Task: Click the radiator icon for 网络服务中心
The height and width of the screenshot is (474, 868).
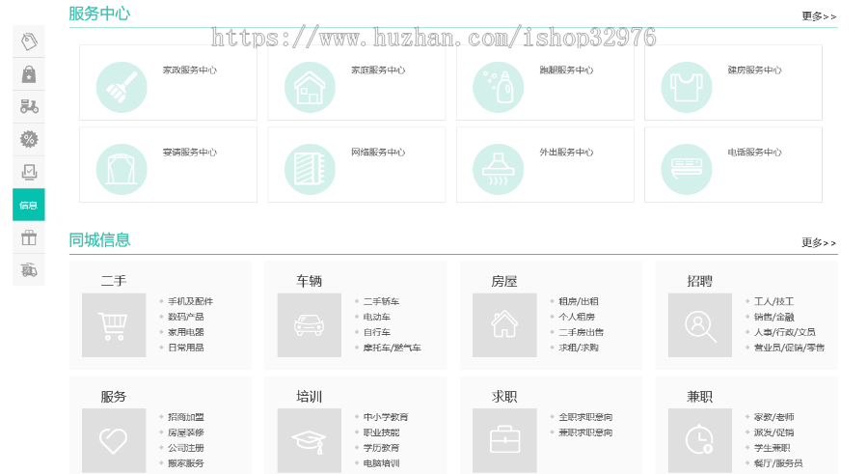Action: [310, 169]
